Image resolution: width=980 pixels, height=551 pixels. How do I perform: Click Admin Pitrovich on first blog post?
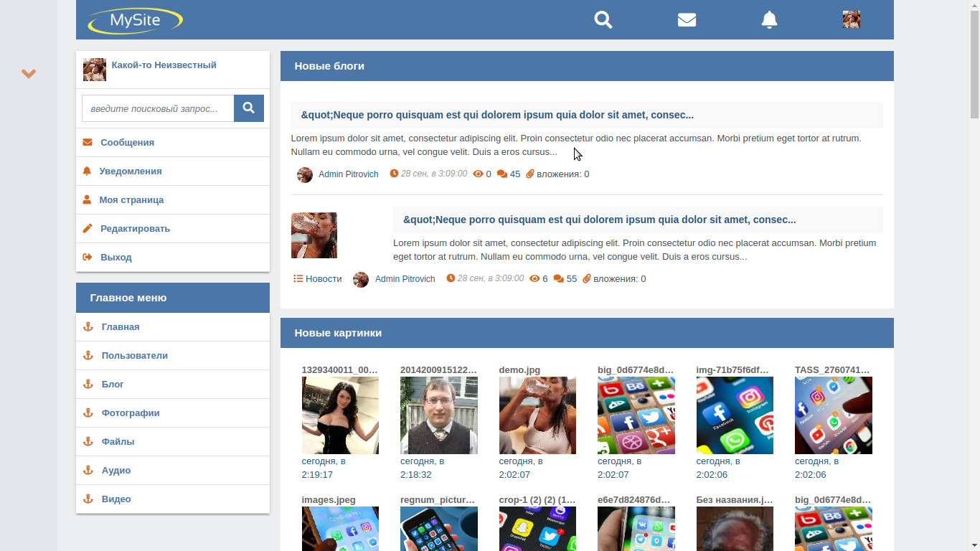(x=349, y=174)
